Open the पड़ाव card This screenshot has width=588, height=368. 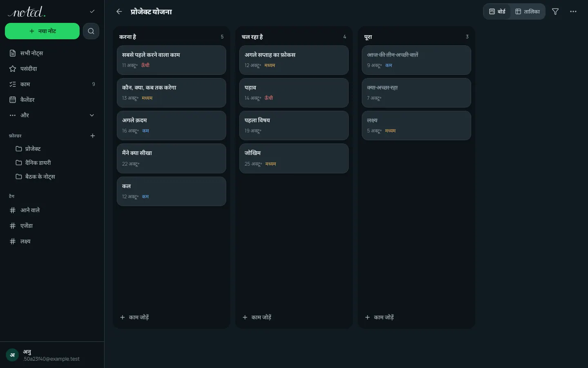click(294, 93)
